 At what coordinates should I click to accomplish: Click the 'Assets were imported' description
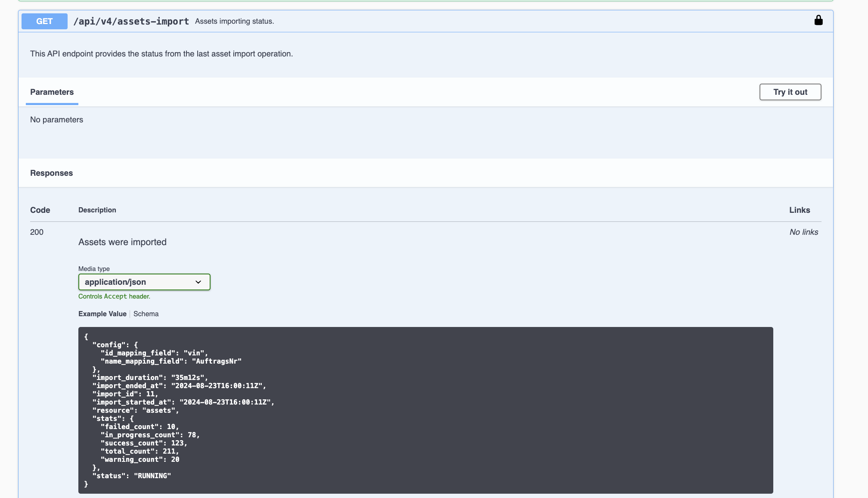point(122,242)
